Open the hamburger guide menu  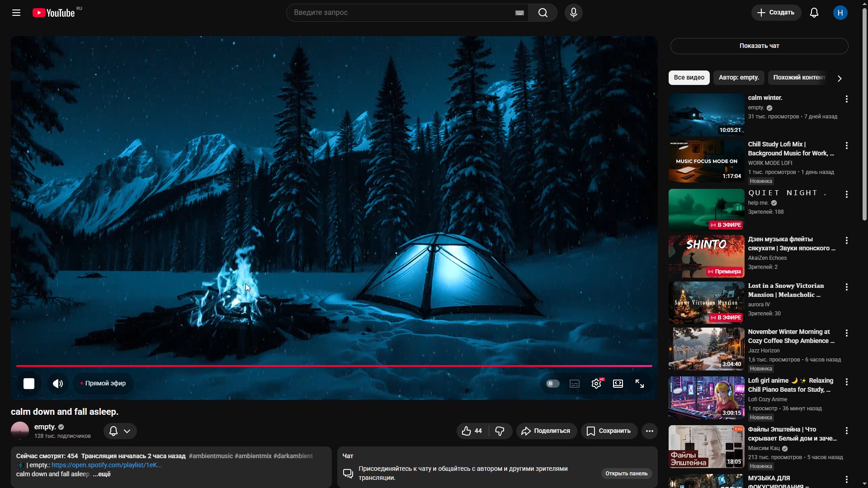tap(16, 13)
